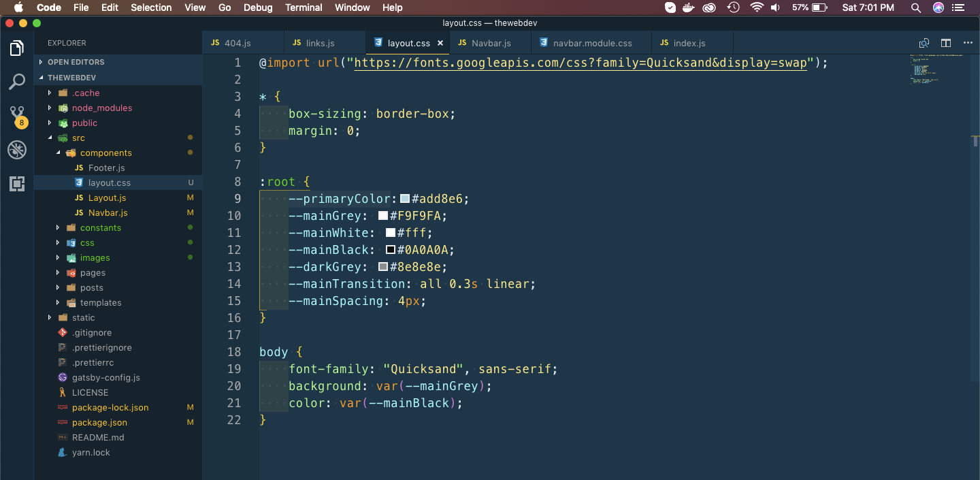
Task: Open the editor More Actions ellipsis
Action: pyautogui.click(x=968, y=43)
